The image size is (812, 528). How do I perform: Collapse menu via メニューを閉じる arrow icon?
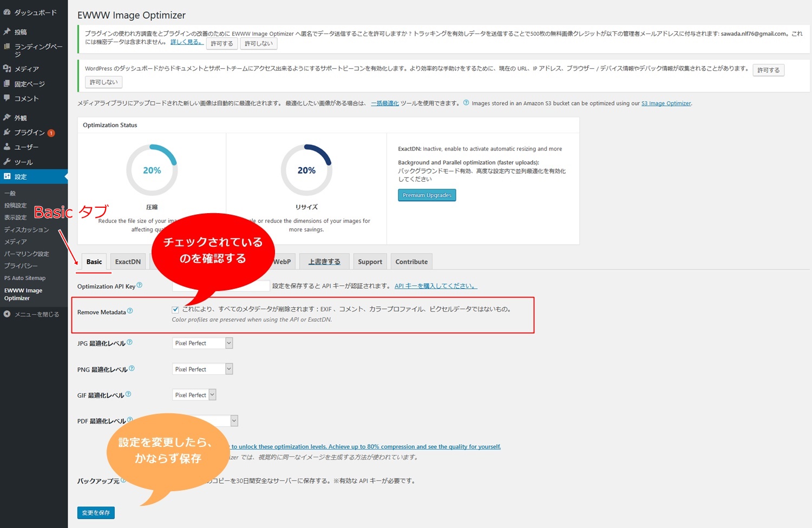[7, 314]
